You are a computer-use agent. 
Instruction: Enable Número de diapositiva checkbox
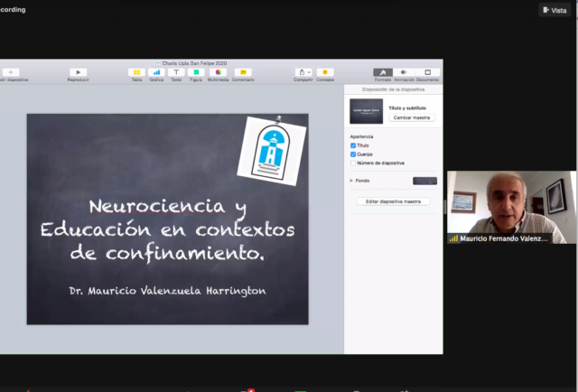click(x=353, y=163)
